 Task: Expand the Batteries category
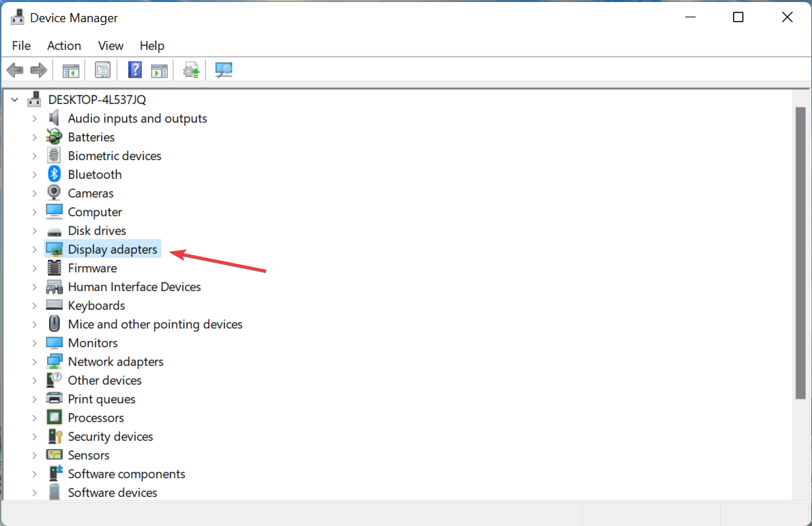tap(34, 137)
